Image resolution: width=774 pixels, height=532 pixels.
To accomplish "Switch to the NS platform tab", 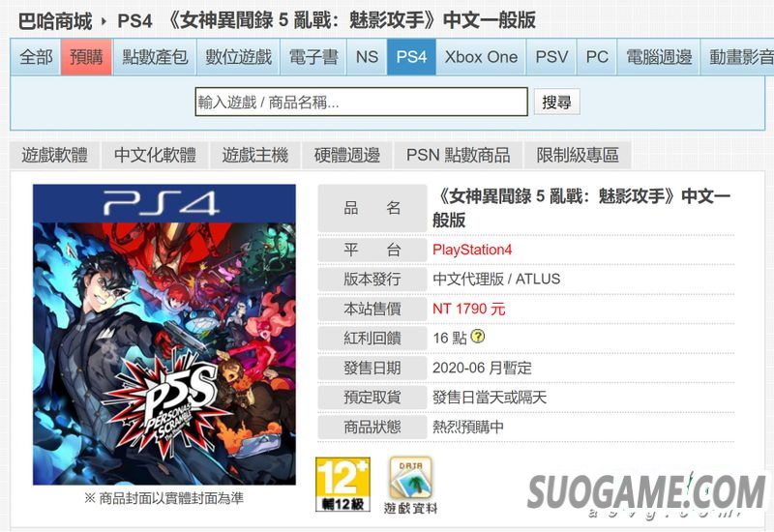I will [x=367, y=57].
